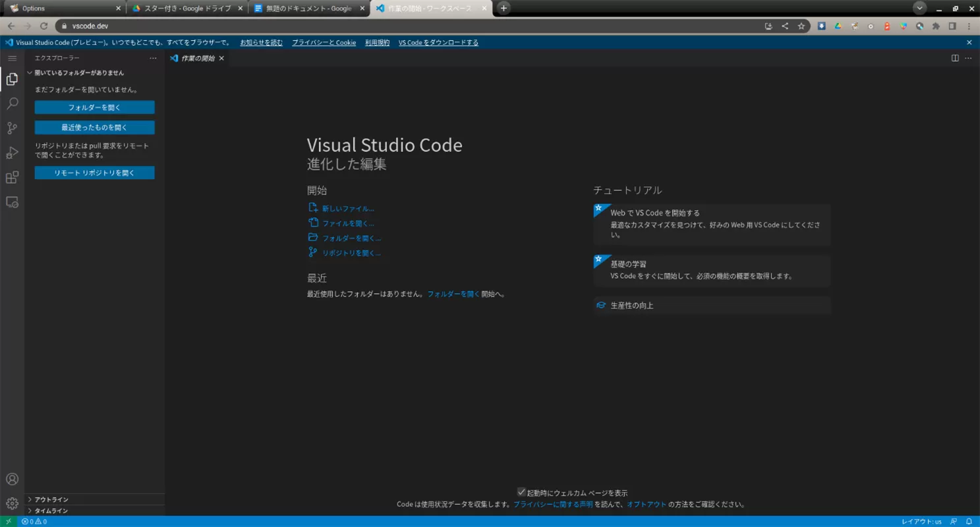Expand the アウトライン section

point(51,499)
